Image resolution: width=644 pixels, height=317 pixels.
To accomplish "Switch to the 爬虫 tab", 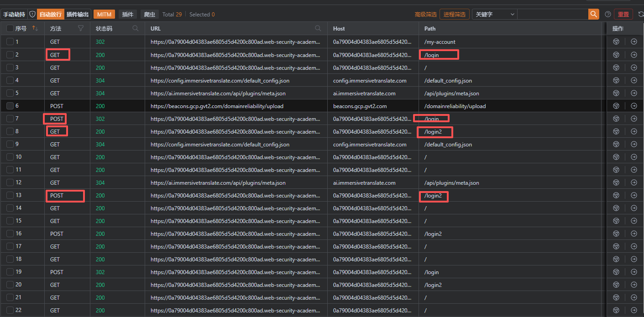I will point(149,14).
